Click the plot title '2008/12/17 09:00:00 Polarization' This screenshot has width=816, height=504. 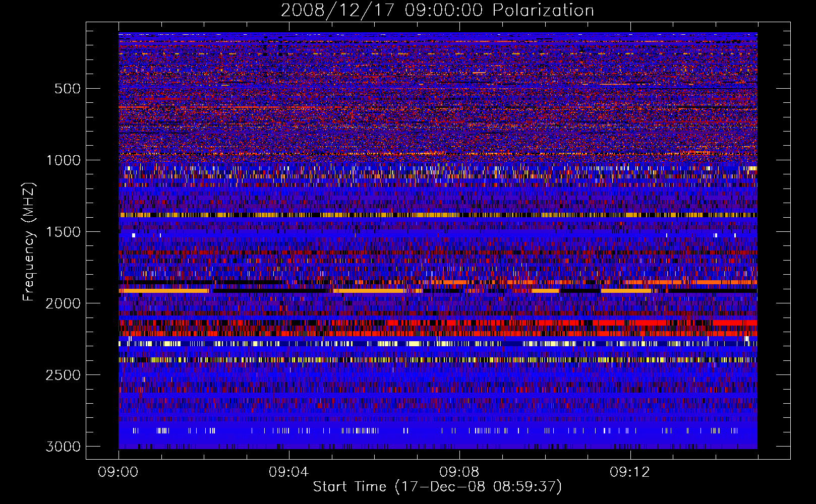pos(437,11)
